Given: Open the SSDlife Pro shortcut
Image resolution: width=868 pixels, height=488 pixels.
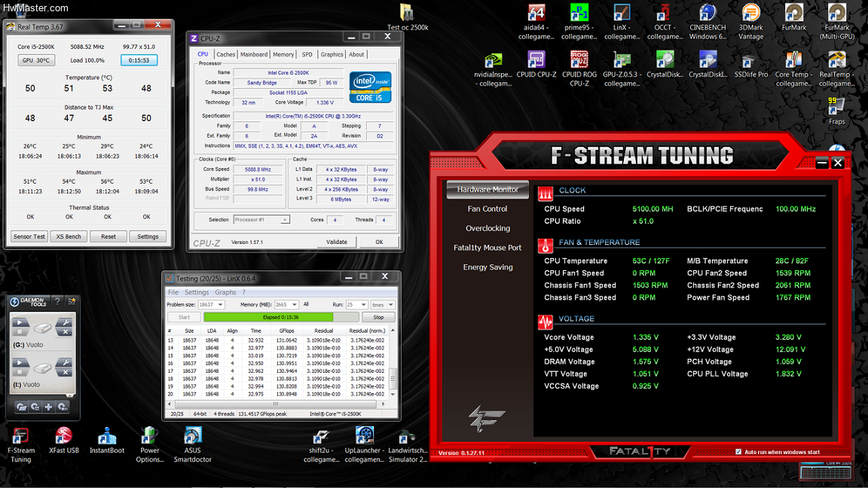Looking at the screenshot, I should pyautogui.click(x=750, y=66).
